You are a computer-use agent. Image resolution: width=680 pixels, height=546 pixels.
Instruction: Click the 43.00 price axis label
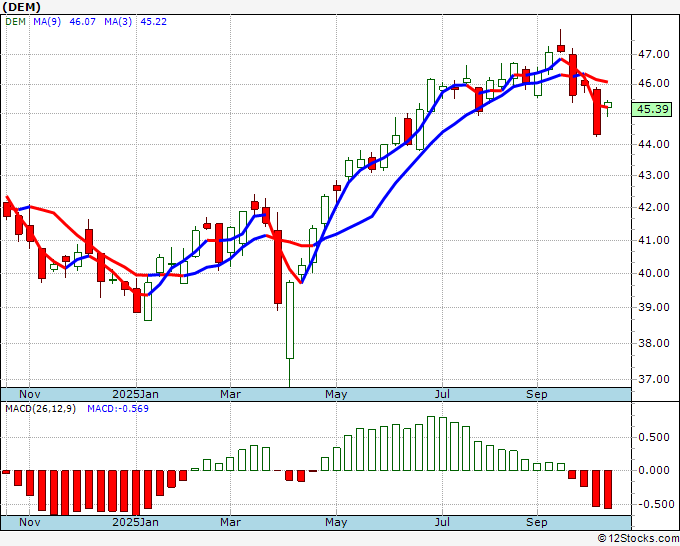[x=653, y=175]
